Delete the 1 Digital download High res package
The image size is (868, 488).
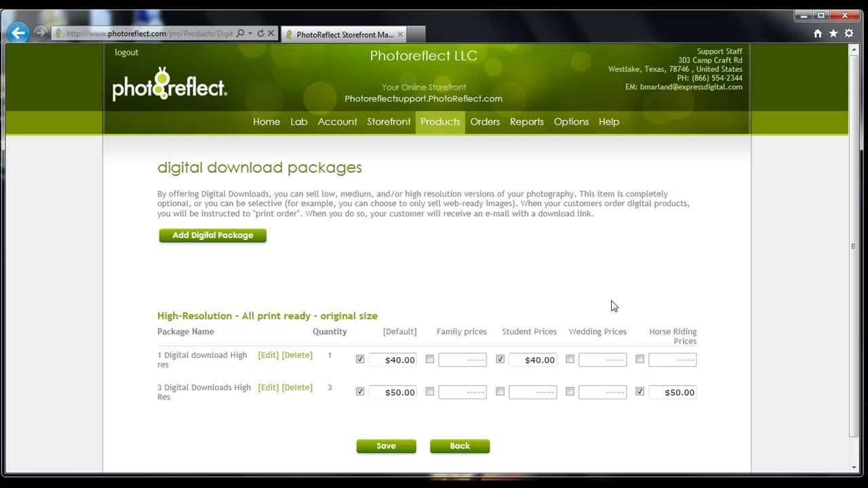click(x=297, y=355)
